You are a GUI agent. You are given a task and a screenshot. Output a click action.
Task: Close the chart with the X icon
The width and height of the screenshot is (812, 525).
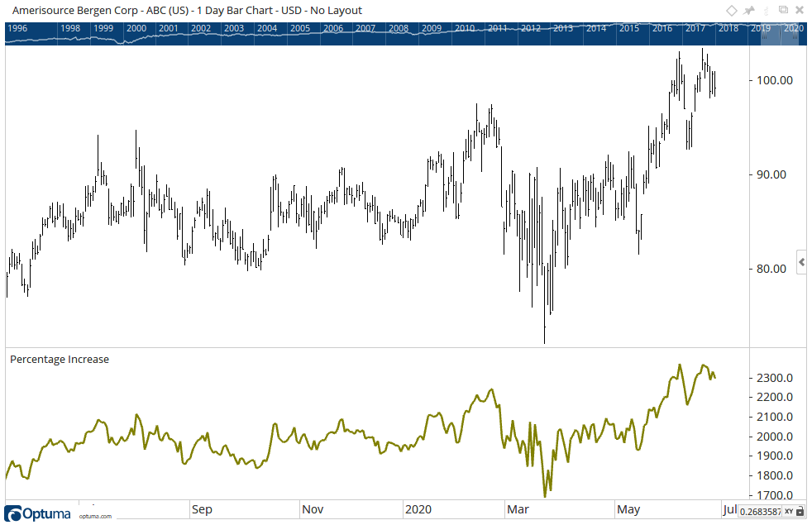click(x=800, y=11)
